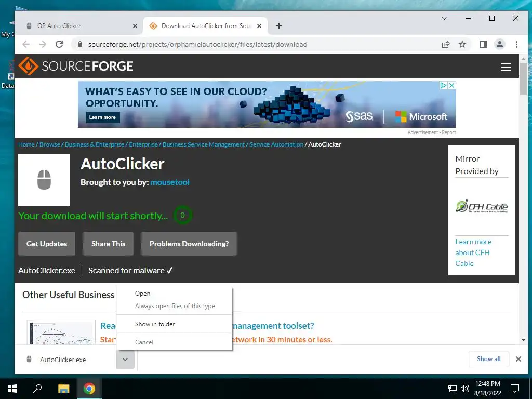Open the Service Automation breadcrumb
The height and width of the screenshot is (399, 532).
click(276, 144)
